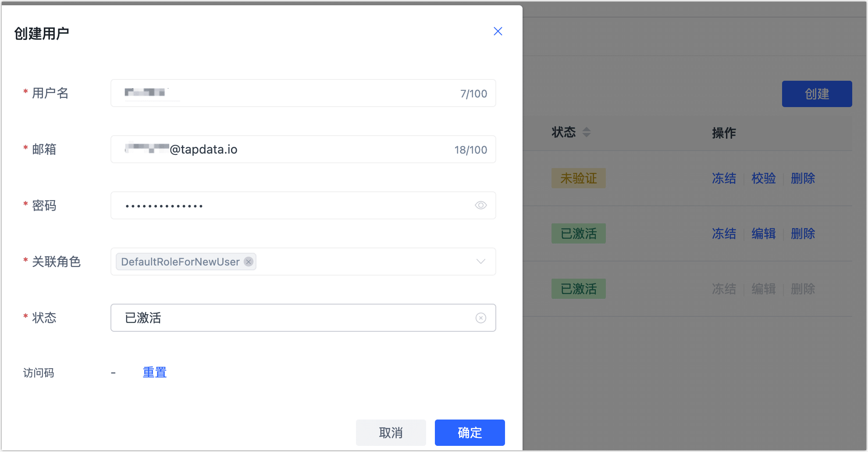Screen dimensions: 868x452
Task: Click 校验 for the unverified user
Action: (x=763, y=178)
